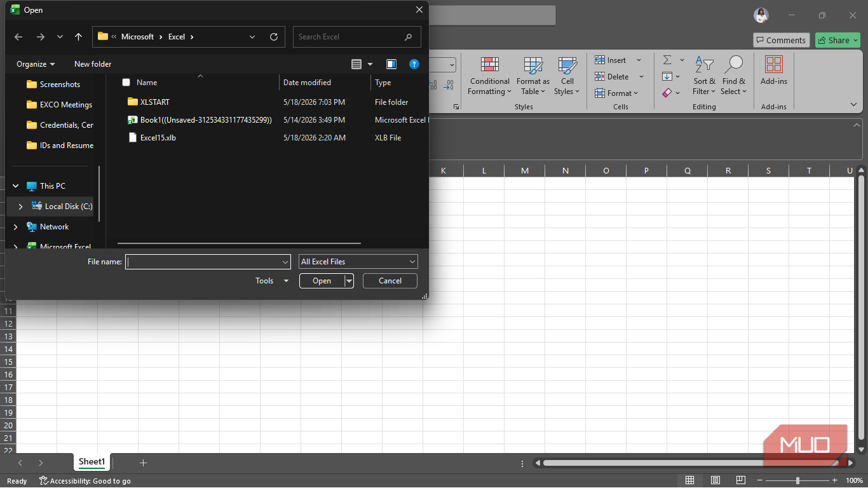Click the Clear eraser icon
The height and width of the screenshot is (488, 868).
click(x=667, y=93)
